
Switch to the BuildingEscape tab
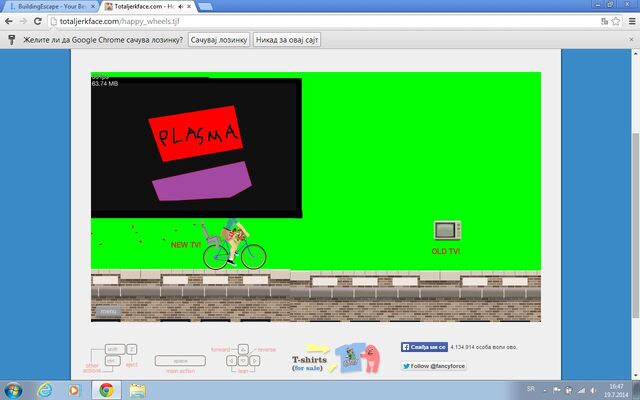(x=51, y=7)
